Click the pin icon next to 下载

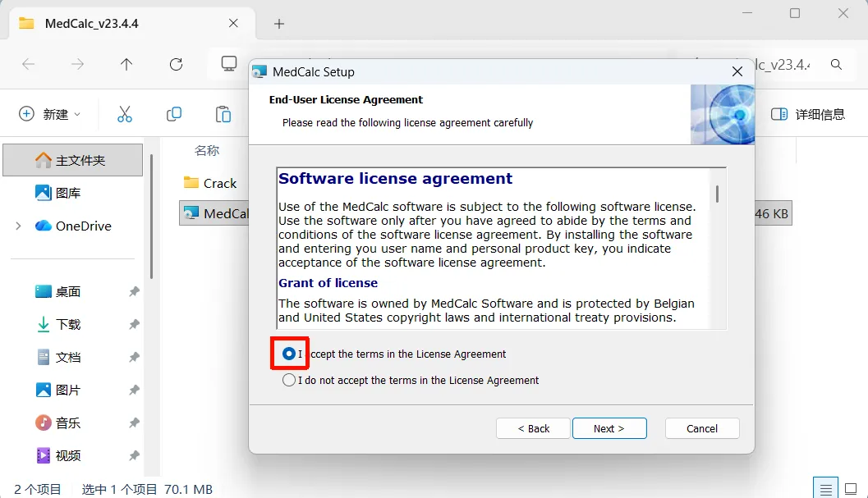[x=134, y=324]
